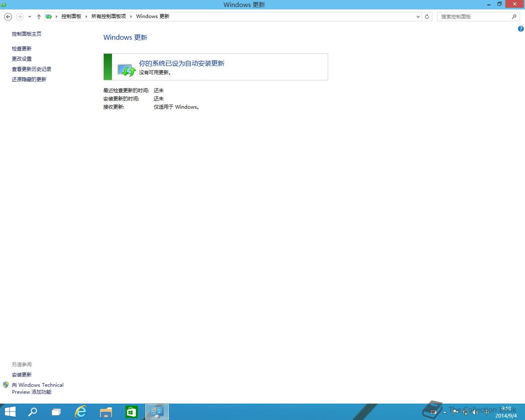Open Task View on the taskbar

[56, 412]
